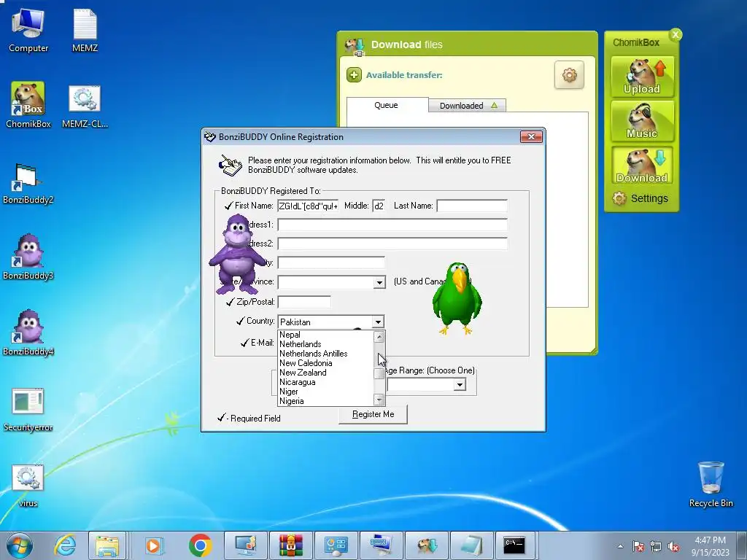This screenshot has height=560, width=747.
Task: Open the clock showing 4:47 PM
Action: (x=711, y=546)
